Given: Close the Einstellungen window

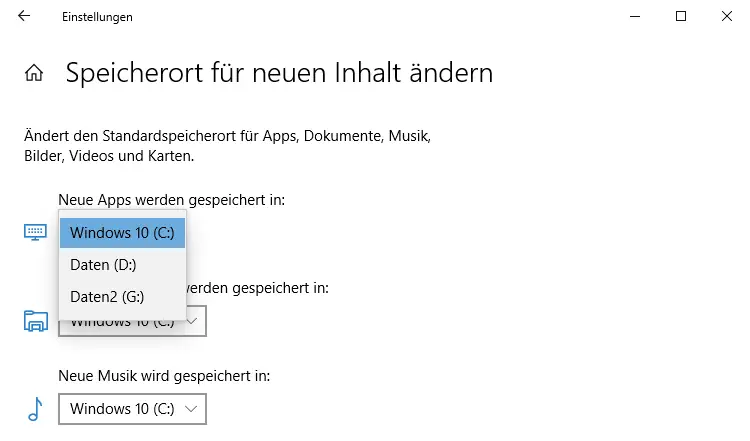Looking at the screenshot, I should (x=727, y=16).
